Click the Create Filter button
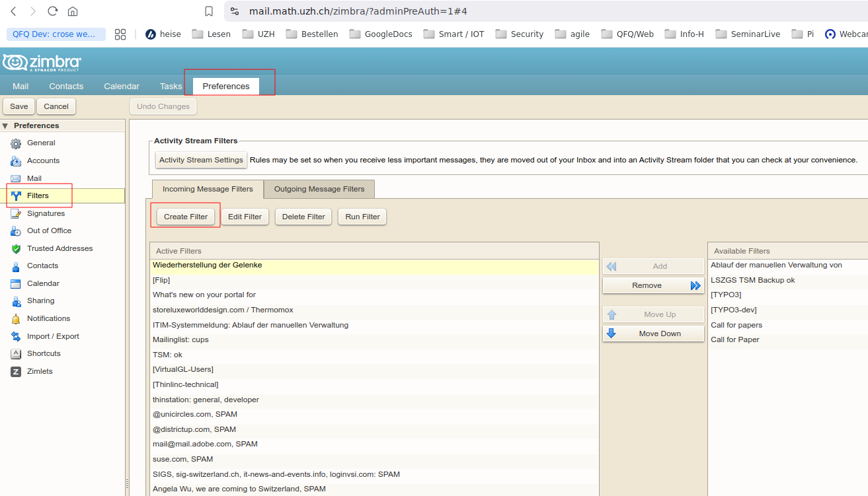 pyautogui.click(x=186, y=217)
